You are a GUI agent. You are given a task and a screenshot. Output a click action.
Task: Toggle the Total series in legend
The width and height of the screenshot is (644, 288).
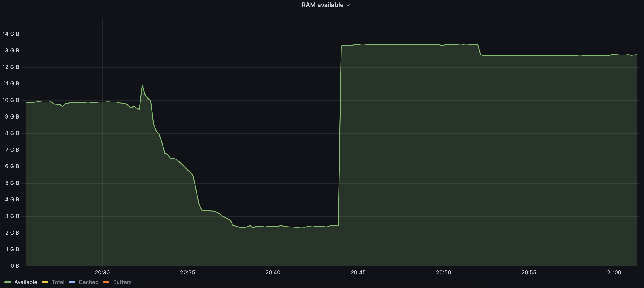click(58, 282)
